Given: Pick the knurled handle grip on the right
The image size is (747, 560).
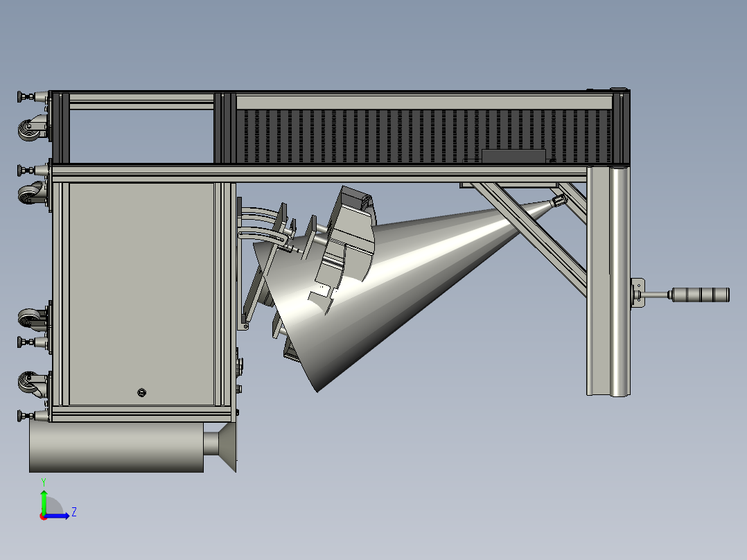Looking at the screenshot, I should (701, 295).
